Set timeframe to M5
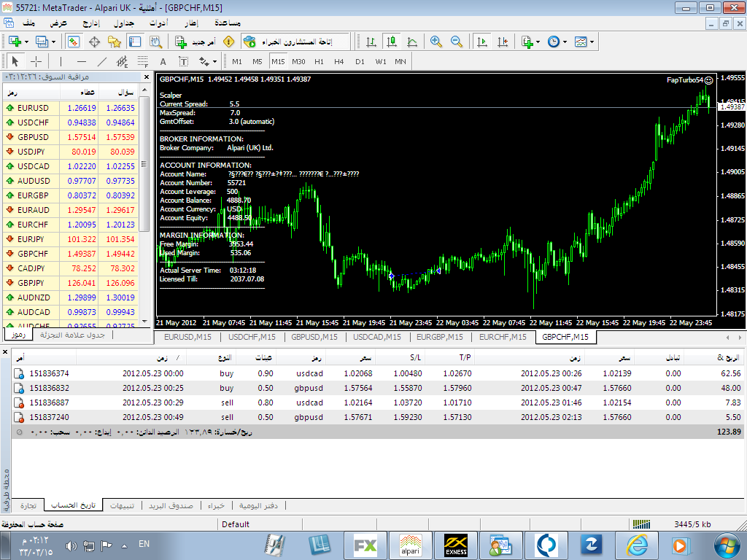This screenshot has width=747, height=560. (258, 61)
